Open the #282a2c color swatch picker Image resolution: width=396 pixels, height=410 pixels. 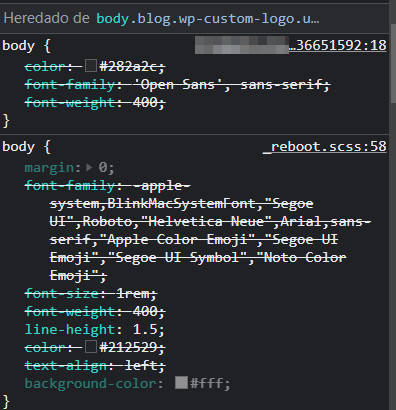(x=91, y=66)
